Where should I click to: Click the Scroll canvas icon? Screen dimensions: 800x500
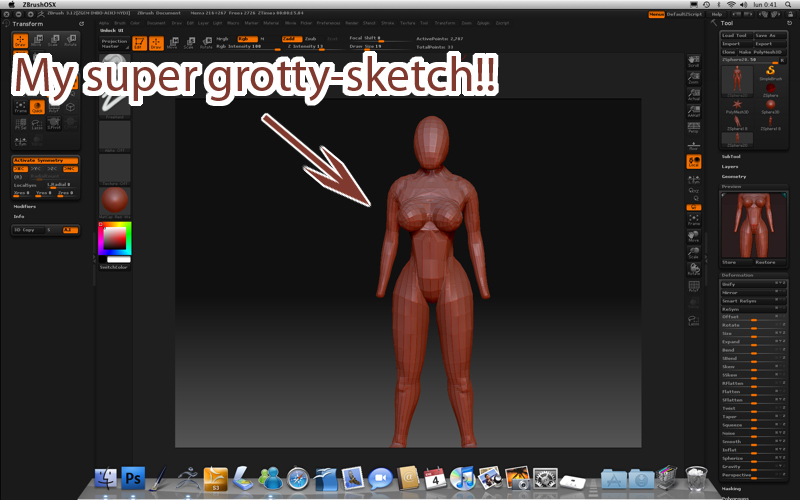[693, 62]
